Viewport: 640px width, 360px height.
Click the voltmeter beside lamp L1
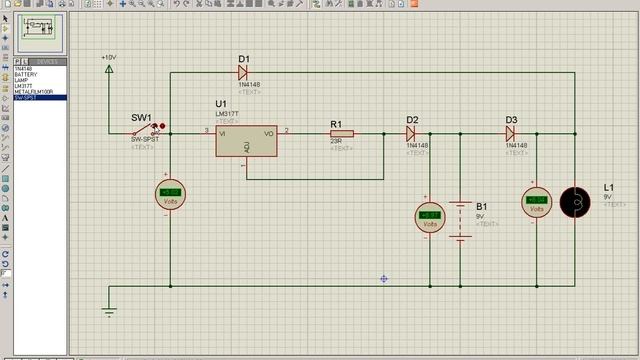pos(537,202)
